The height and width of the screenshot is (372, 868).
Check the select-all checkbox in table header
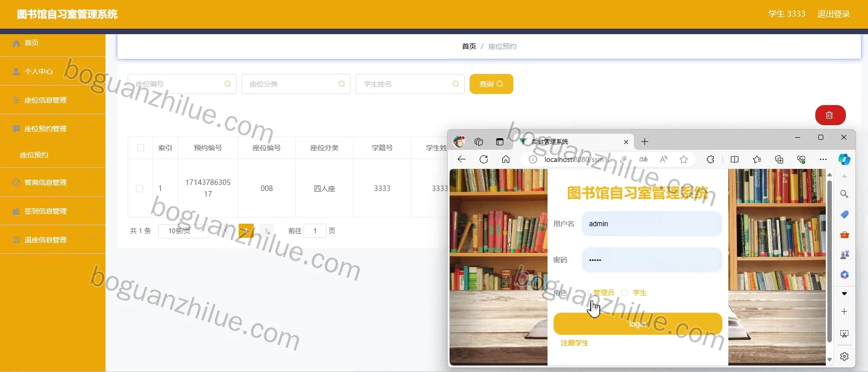(141, 148)
